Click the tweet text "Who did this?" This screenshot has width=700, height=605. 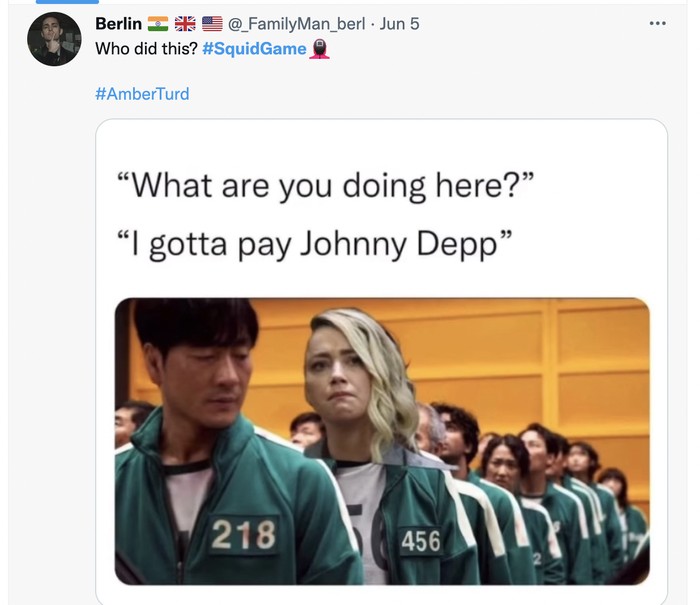[145, 49]
